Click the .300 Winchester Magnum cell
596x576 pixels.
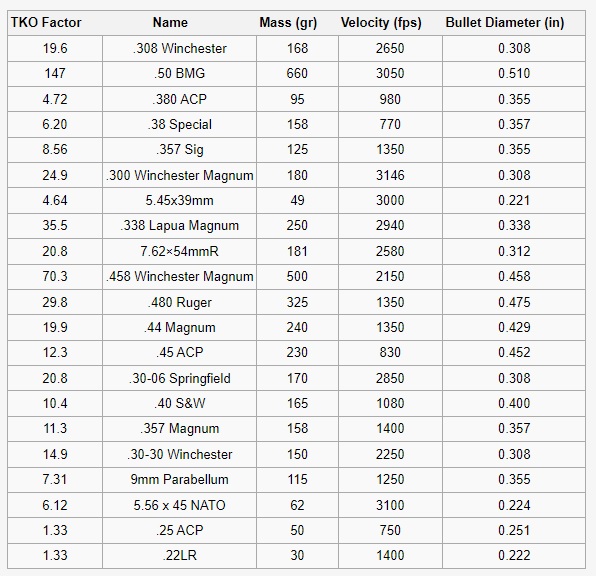(x=179, y=175)
